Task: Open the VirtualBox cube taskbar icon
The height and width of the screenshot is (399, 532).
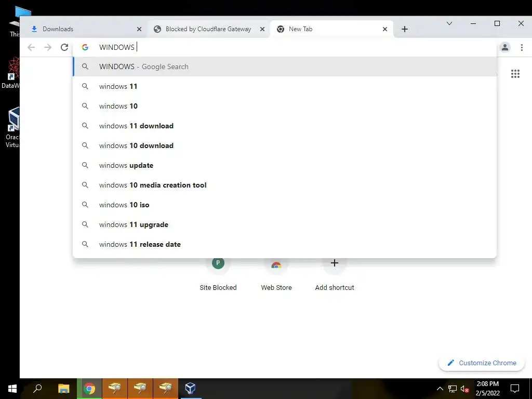Action: click(191, 389)
